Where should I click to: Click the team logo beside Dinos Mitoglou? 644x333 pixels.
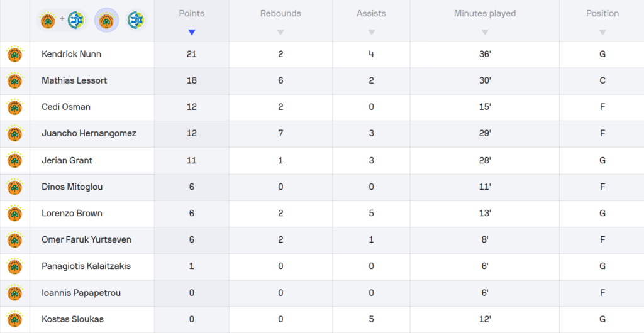(14, 187)
